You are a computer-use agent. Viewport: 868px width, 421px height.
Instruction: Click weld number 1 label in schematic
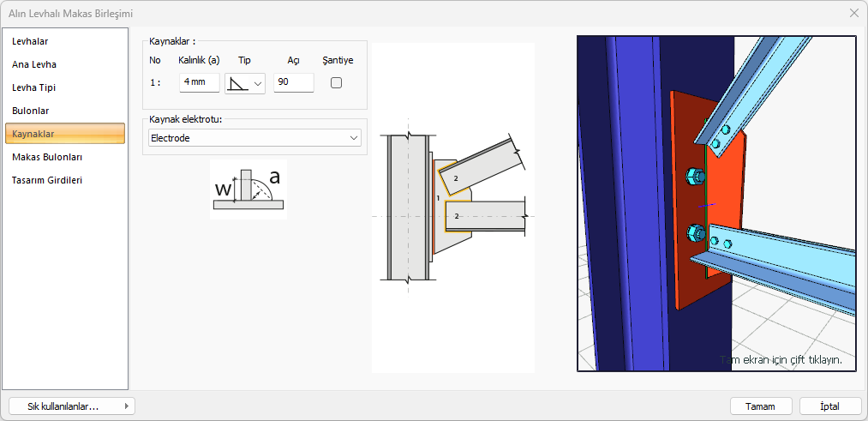point(438,198)
